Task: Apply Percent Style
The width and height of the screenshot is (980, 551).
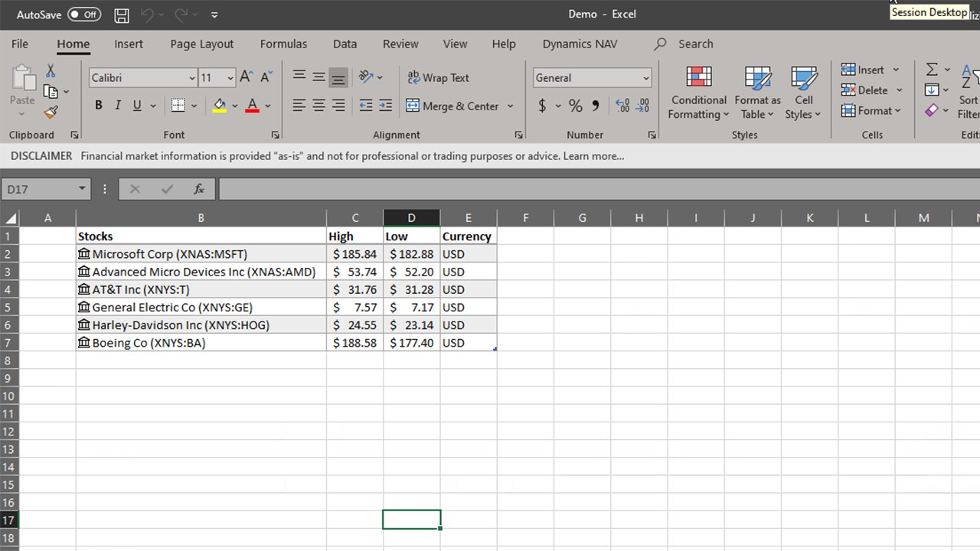Action: click(x=576, y=106)
